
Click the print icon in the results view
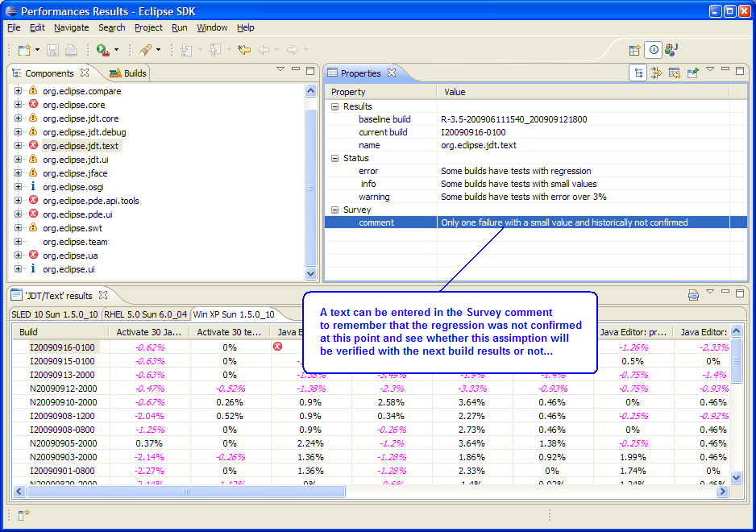[693, 295]
